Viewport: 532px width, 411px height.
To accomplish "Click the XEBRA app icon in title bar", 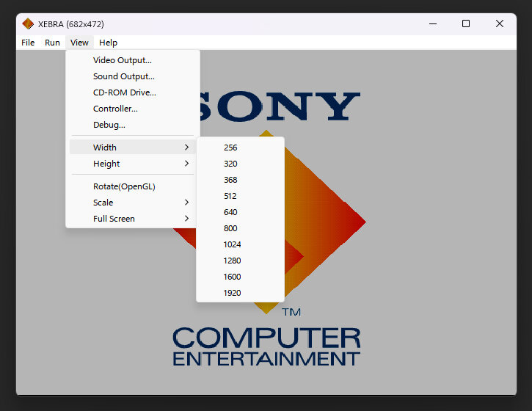I will (x=27, y=23).
